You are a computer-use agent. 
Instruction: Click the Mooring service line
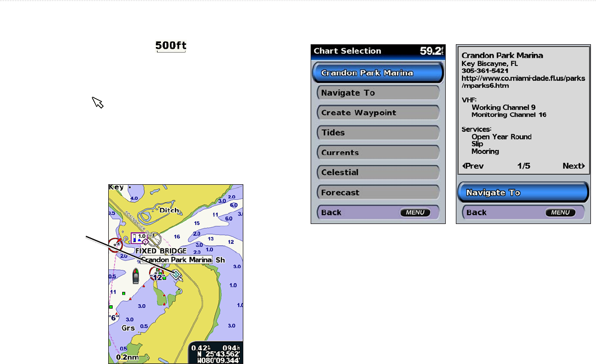coord(486,151)
